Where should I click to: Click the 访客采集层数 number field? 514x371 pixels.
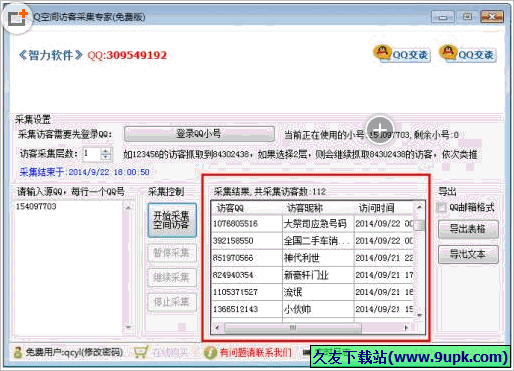tap(91, 154)
